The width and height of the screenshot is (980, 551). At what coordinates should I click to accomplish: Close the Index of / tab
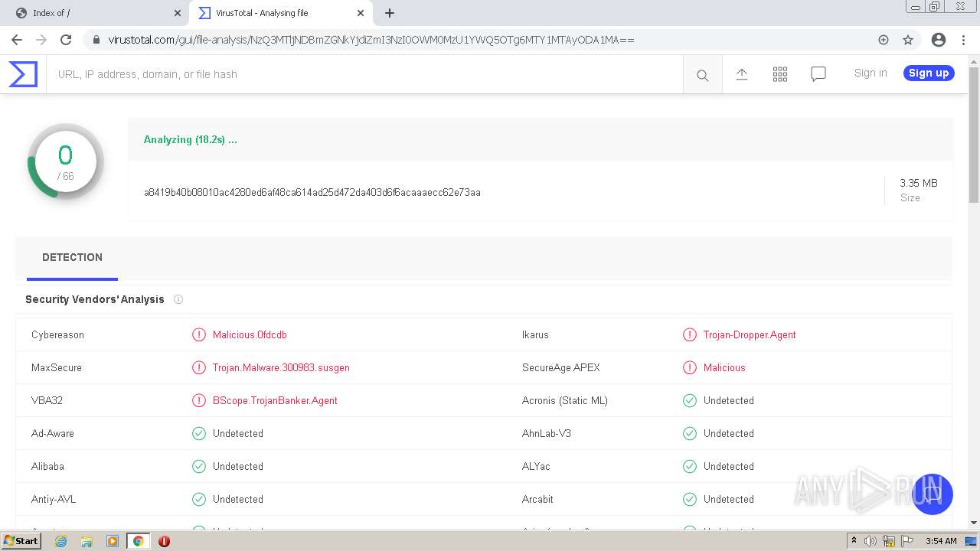178,13
